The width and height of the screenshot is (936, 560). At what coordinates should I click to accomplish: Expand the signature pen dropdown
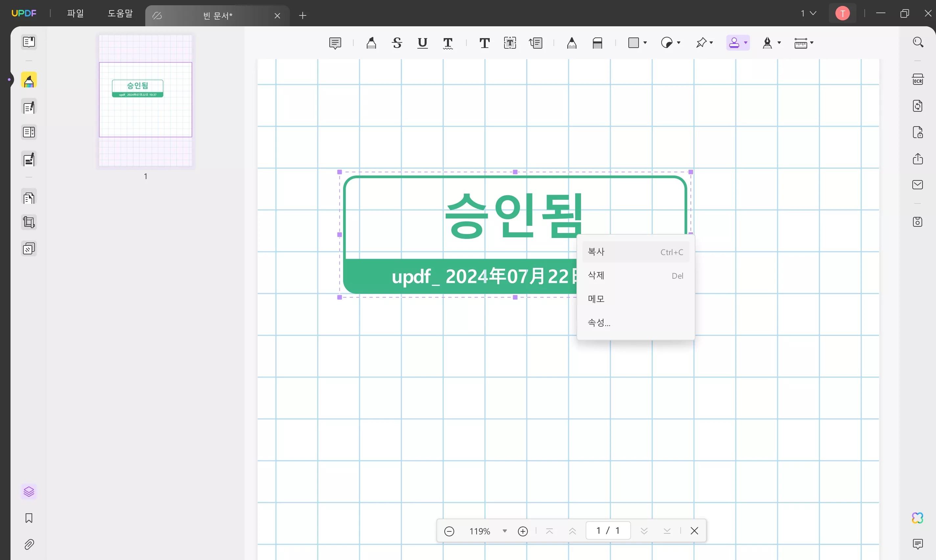click(779, 43)
